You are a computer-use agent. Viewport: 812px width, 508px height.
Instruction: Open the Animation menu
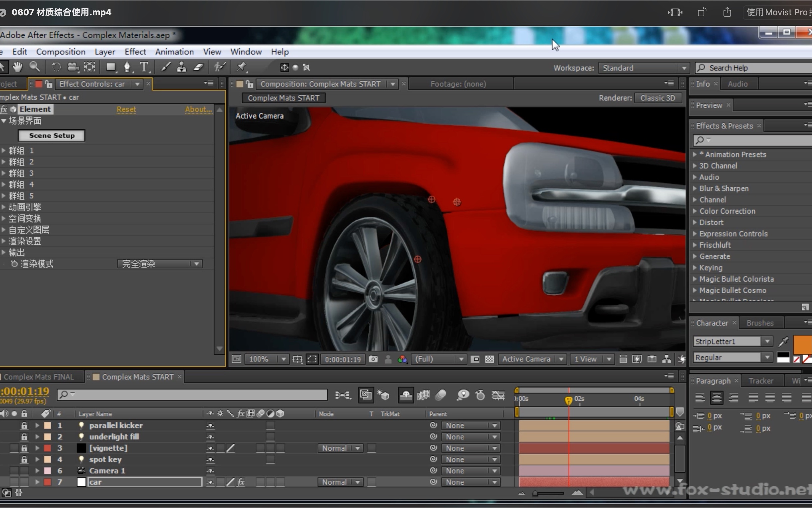[x=174, y=51]
